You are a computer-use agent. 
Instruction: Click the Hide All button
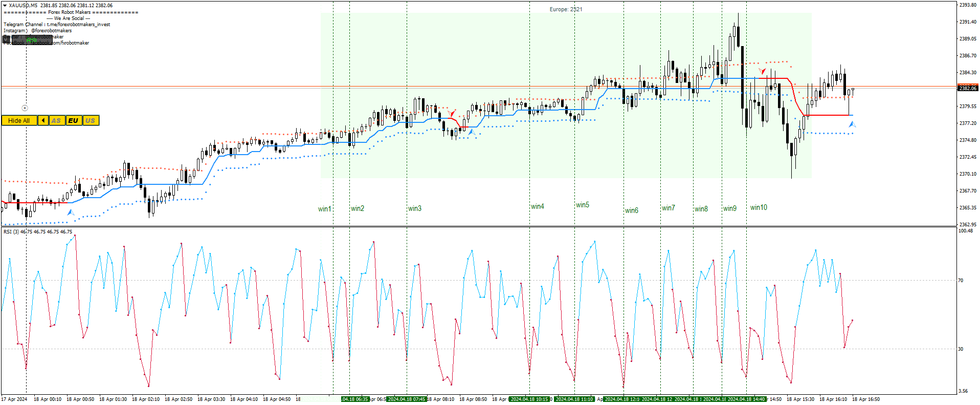[x=19, y=121]
